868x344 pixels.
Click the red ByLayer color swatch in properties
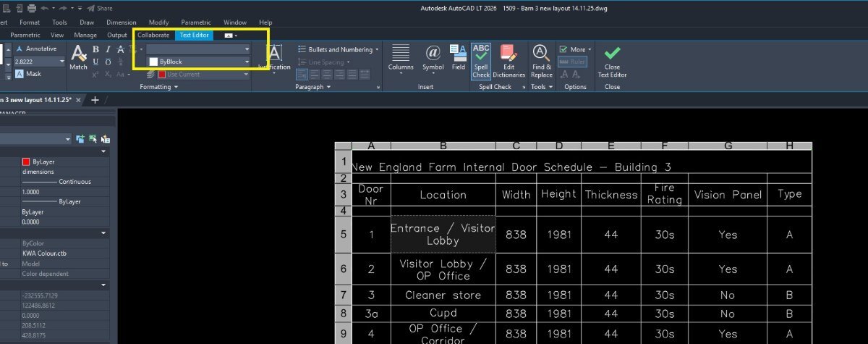click(27, 161)
